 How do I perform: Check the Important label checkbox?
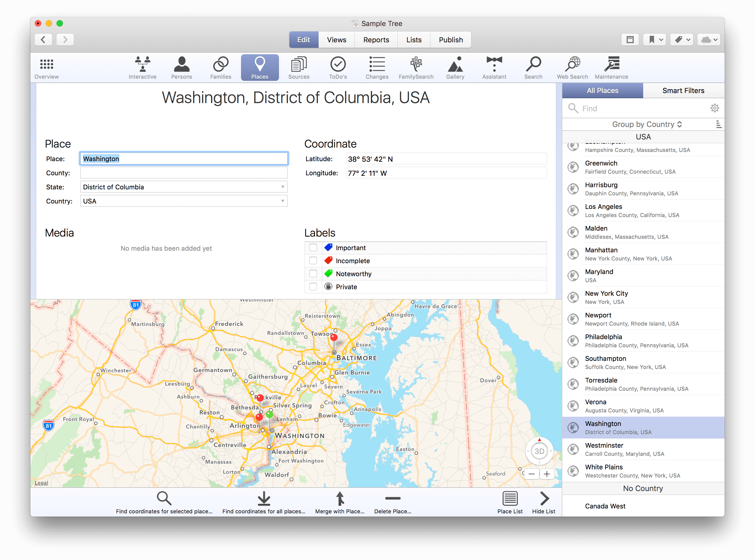pyautogui.click(x=313, y=248)
